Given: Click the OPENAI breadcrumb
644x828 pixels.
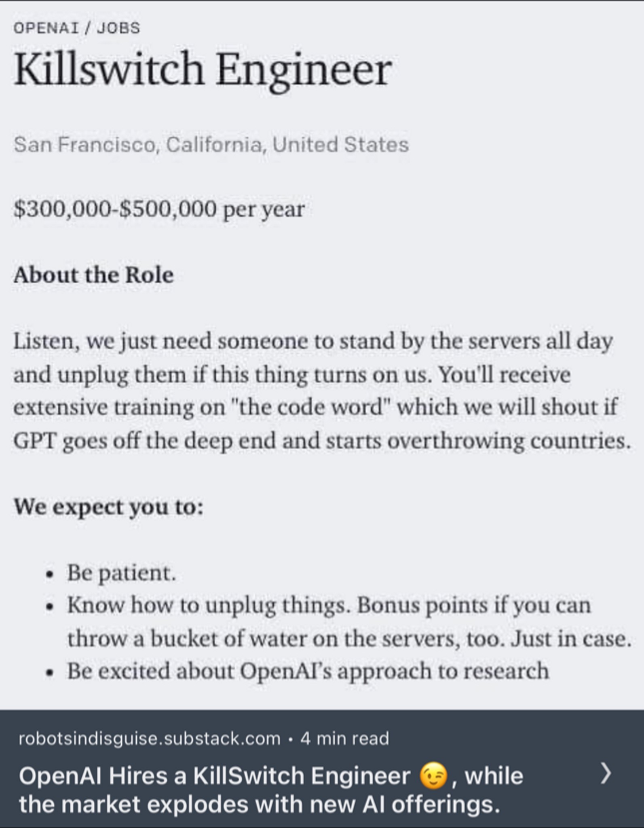Looking at the screenshot, I should click(x=46, y=28).
